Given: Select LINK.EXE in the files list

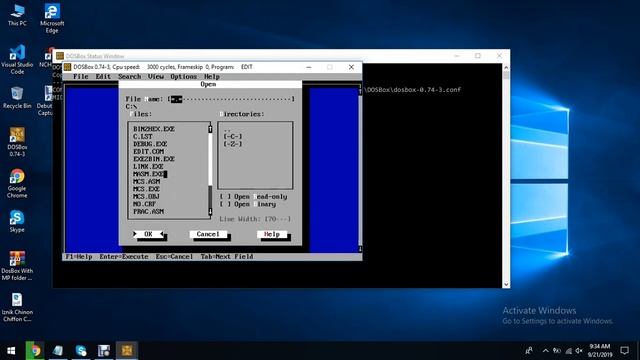Looking at the screenshot, I should [x=148, y=167].
